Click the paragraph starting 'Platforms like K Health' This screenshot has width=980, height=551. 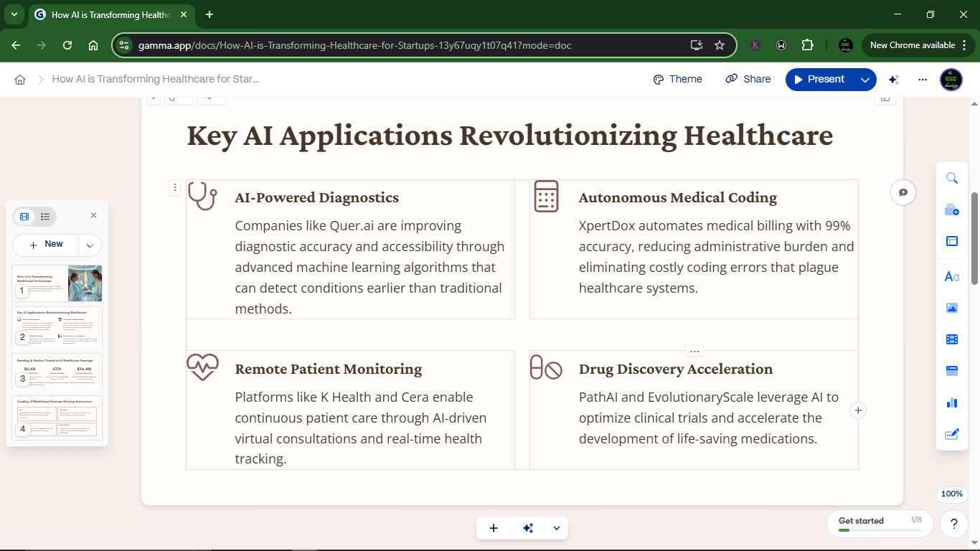pyautogui.click(x=361, y=428)
